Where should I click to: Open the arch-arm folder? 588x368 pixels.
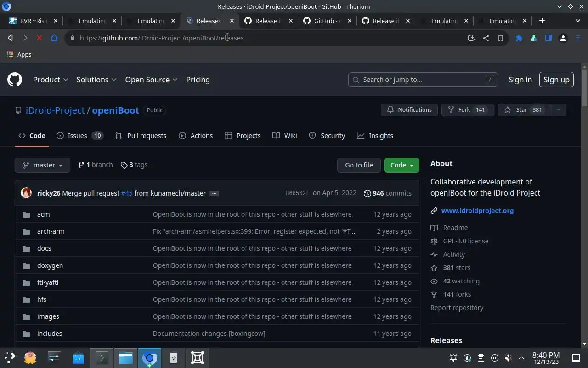click(51, 231)
